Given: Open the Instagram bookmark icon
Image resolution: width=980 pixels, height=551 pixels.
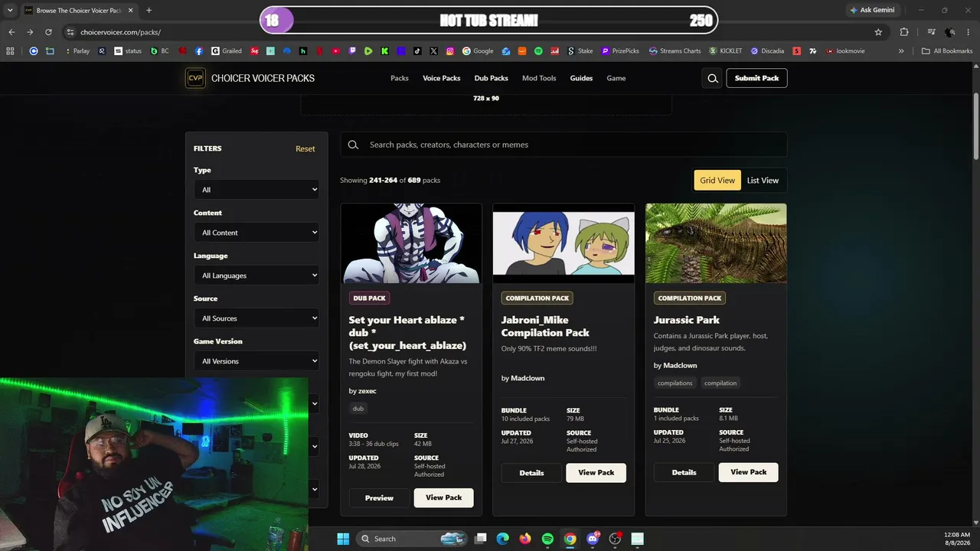Looking at the screenshot, I should click(449, 51).
